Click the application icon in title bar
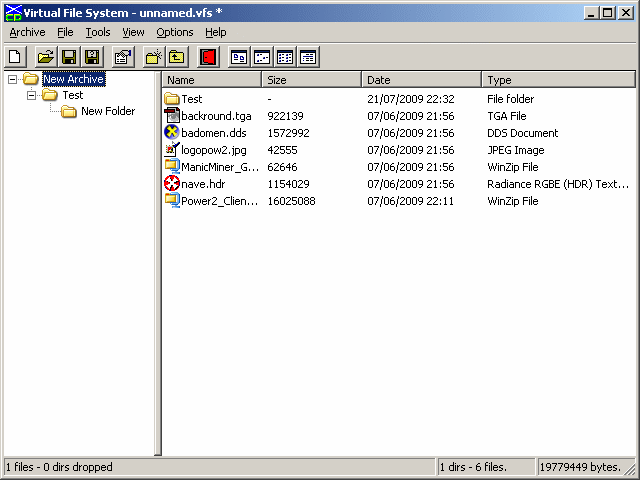Screen dimensions: 640x480 tap(13, 13)
